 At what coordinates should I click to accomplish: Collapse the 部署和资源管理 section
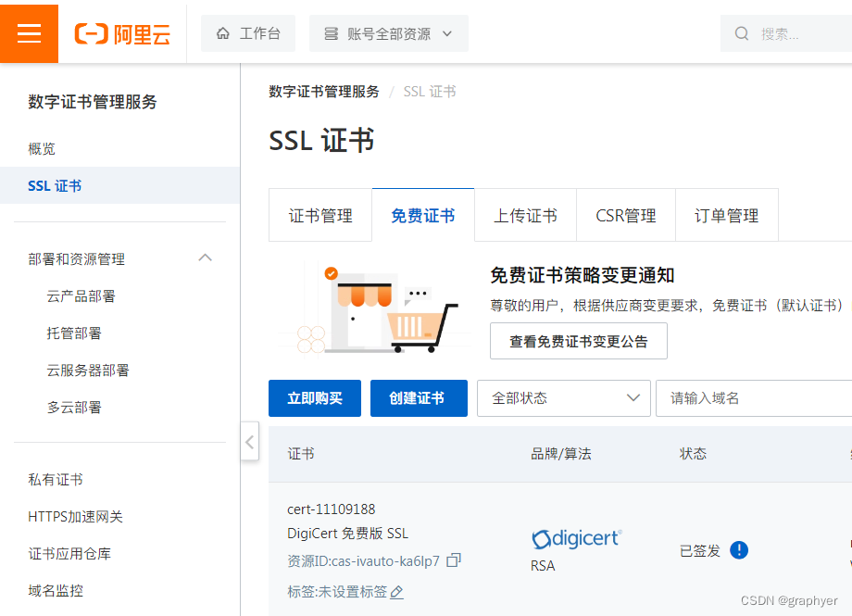(x=205, y=258)
